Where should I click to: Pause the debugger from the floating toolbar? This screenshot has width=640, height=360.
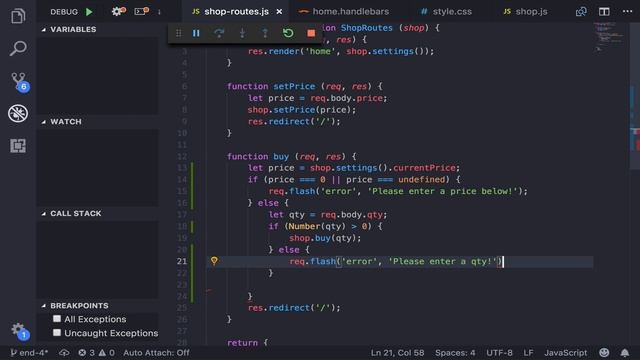pyautogui.click(x=196, y=33)
